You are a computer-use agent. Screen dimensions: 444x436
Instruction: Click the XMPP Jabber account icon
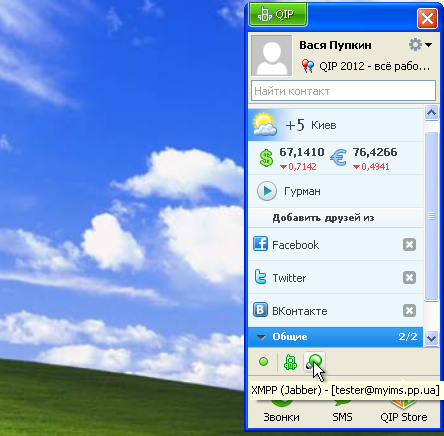click(314, 362)
